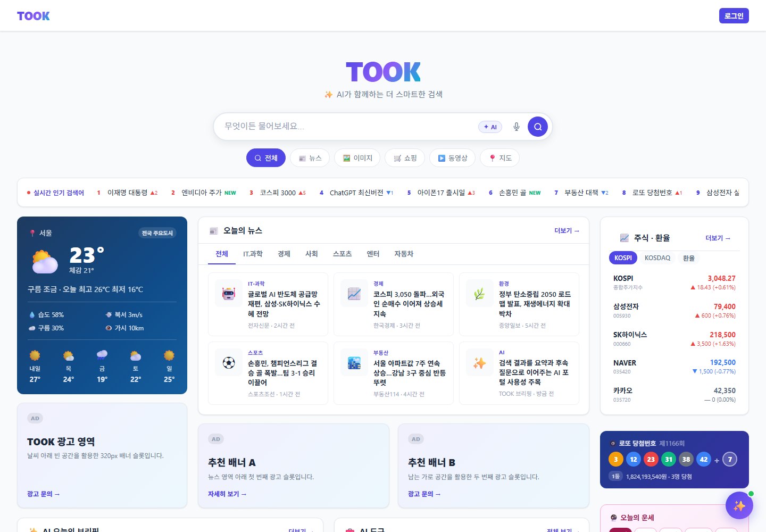The width and height of the screenshot is (766, 532).
Task: Select the 동영상 search category
Action: pos(452,158)
